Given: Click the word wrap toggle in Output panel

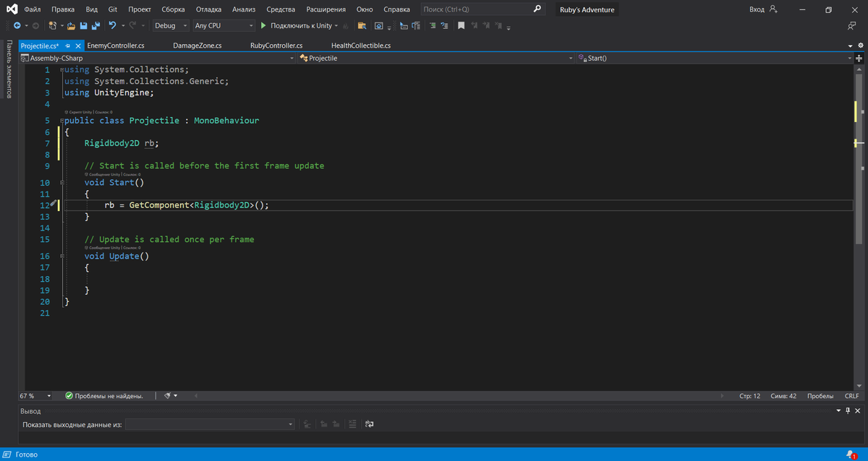Looking at the screenshot, I should coord(370,424).
